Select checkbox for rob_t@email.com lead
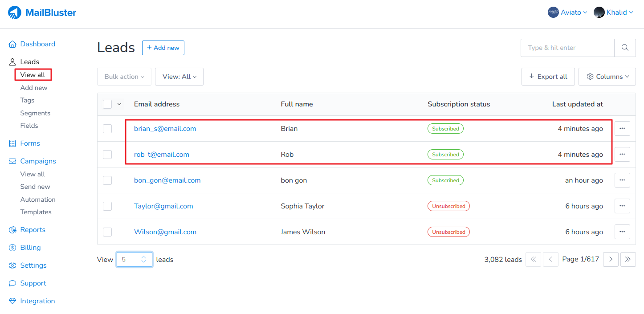This screenshot has width=644, height=314. tap(107, 155)
